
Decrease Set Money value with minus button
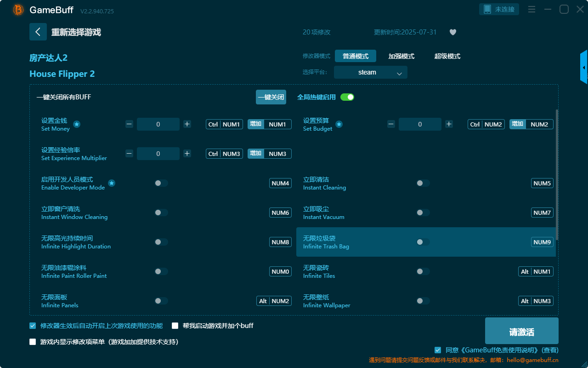tap(129, 124)
